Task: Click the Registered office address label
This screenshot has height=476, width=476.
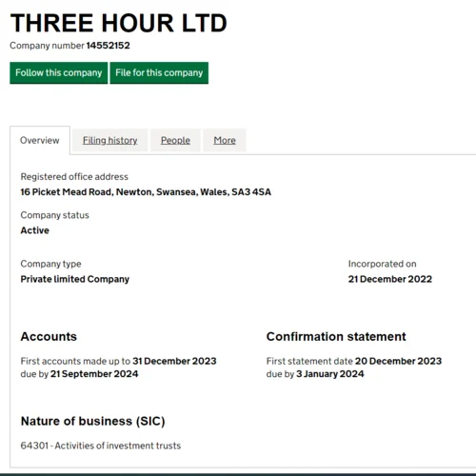Action: pos(74,177)
